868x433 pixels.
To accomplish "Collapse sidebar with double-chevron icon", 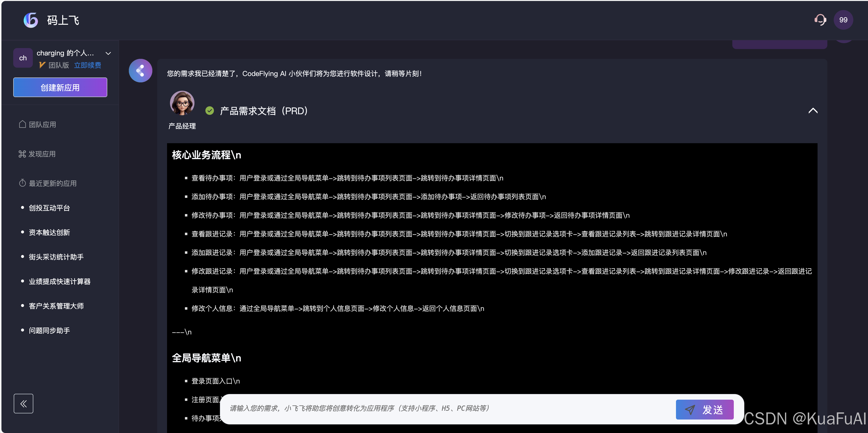I will tap(23, 403).
